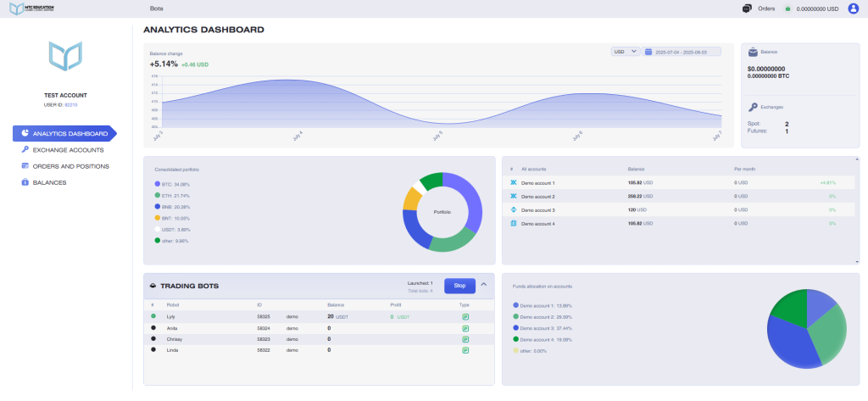Open the USD currency dropdown

pos(626,52)
